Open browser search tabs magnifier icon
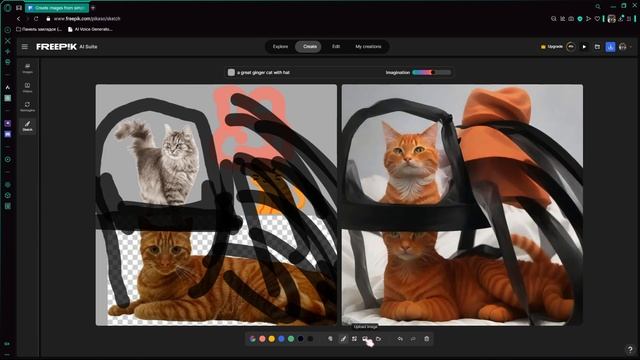 598,7
